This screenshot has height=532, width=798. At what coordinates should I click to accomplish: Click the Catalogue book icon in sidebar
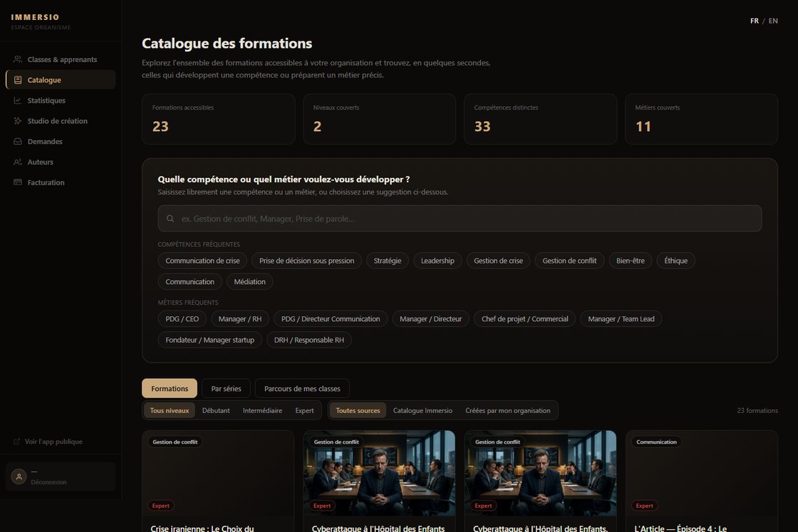pyautogui.click(x=18, y=80)
